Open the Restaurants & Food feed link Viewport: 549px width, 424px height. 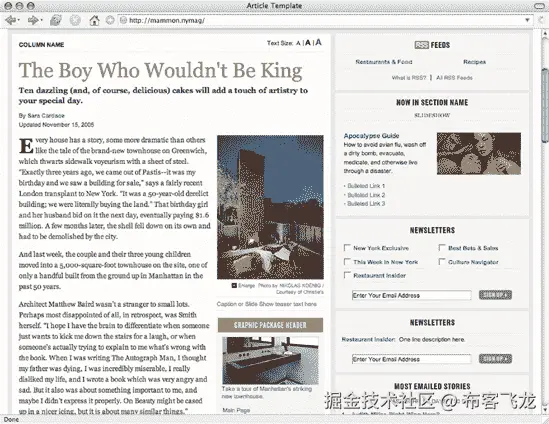(384, 62)
